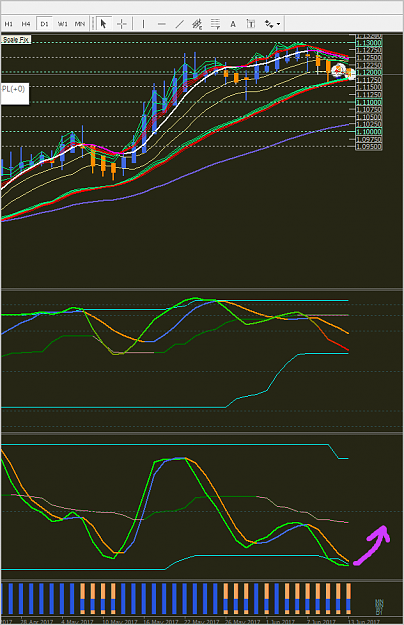Switch chart to H4 timeframe

tap(26, 24)
